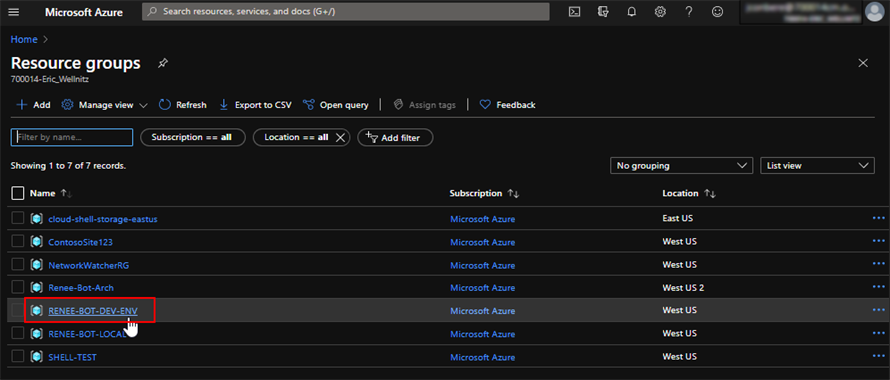Click the Microsoft Azure portal title
The width and height of the screenshot is (890, 380).
pyautogui.click(x=84, y=12)
